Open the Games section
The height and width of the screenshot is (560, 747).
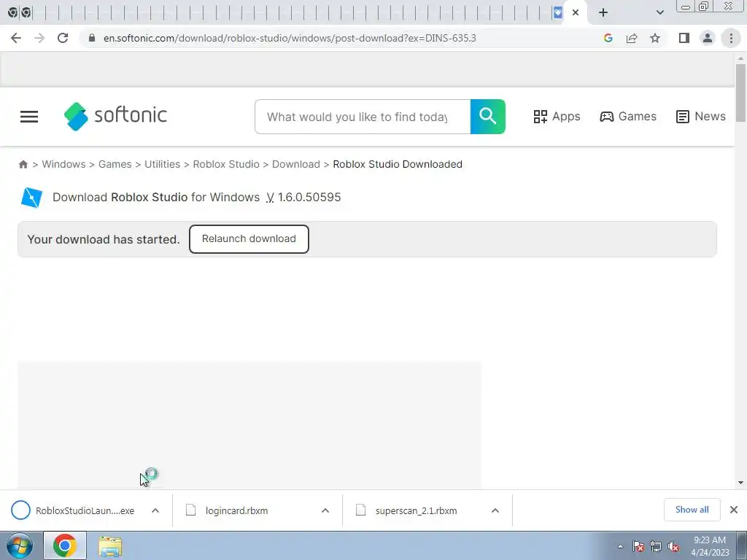coord(628,117)
